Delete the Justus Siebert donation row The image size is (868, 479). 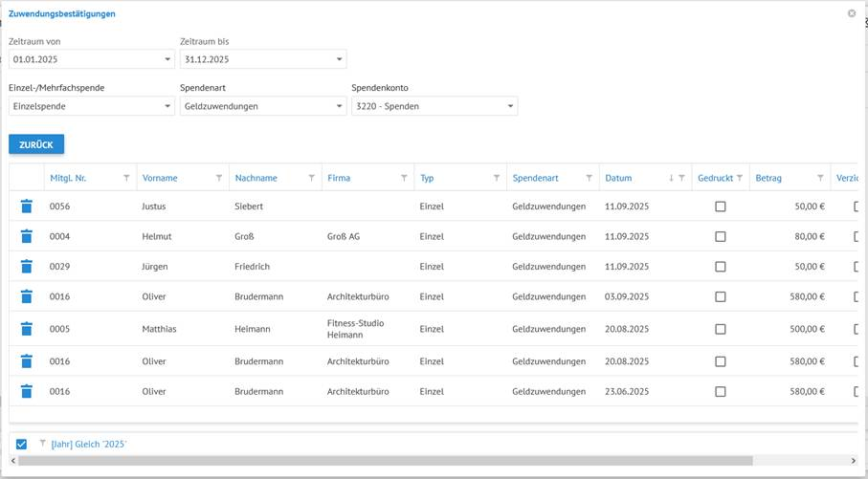point(27,207)
